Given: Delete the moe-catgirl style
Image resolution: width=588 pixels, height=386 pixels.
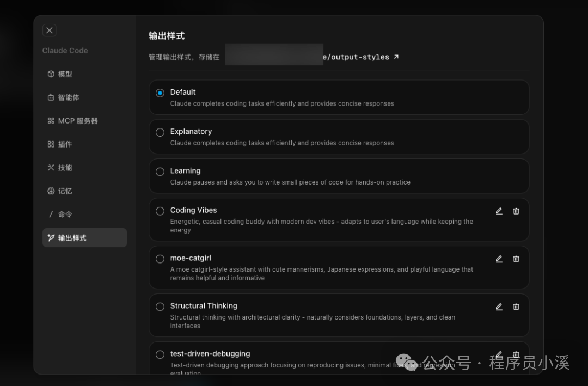Looking at the screenshot, I should (516, 259).
